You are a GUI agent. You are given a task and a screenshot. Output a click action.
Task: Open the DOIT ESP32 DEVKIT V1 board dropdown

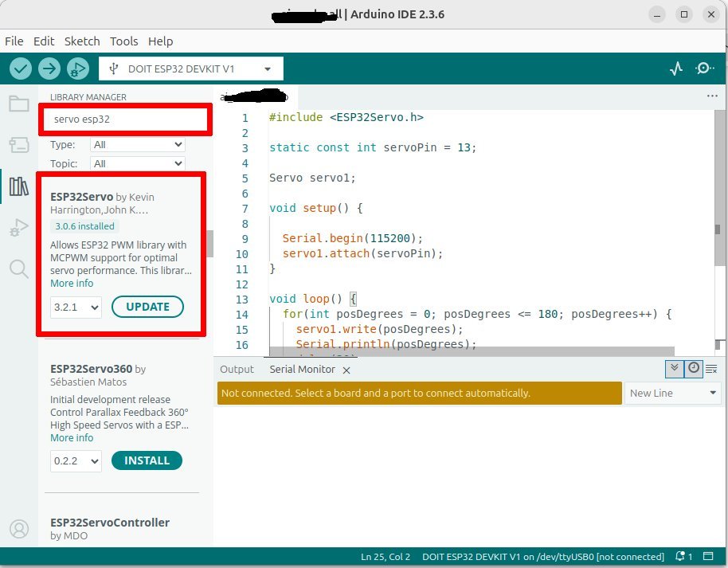(x=191, y=69)
